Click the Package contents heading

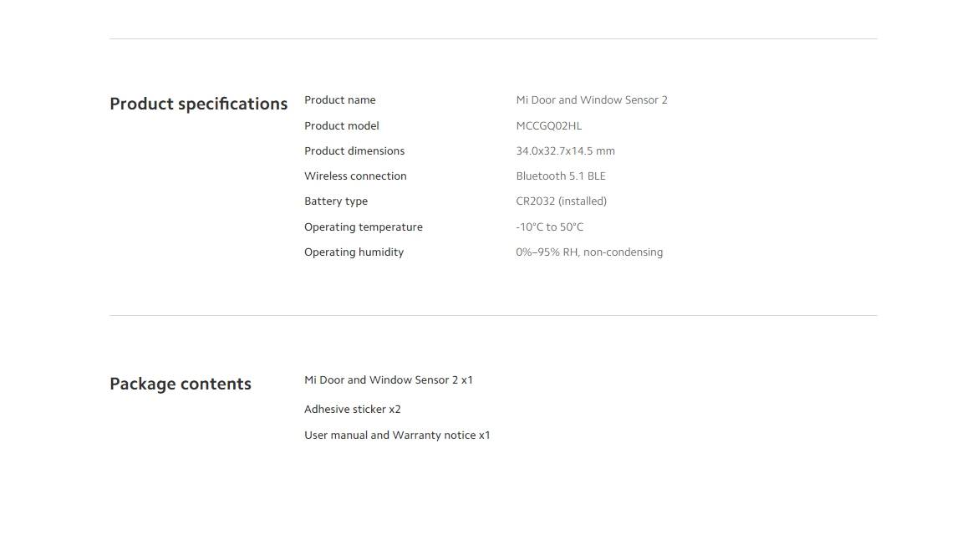181,384
